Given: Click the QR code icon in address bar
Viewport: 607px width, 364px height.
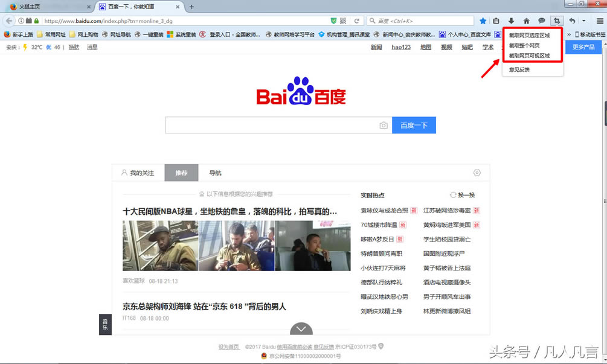Looking at the screenshot, I should tap(343, 21).
